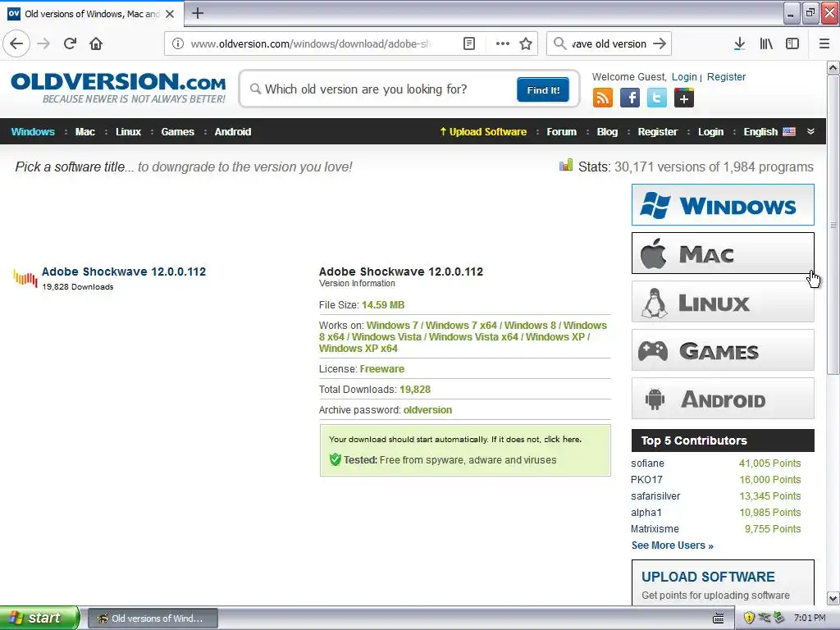Select the Mac platform banner

click(723, 253)
